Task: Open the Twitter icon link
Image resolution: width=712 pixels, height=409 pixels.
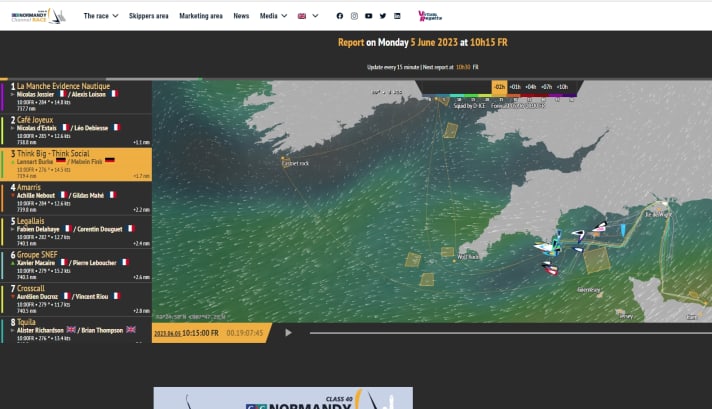Action: pyautogui.click(x=383, y=16)
